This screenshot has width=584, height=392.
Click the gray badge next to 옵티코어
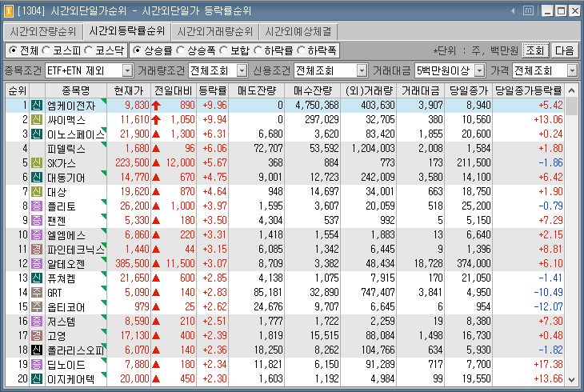(x=37, y=306)
